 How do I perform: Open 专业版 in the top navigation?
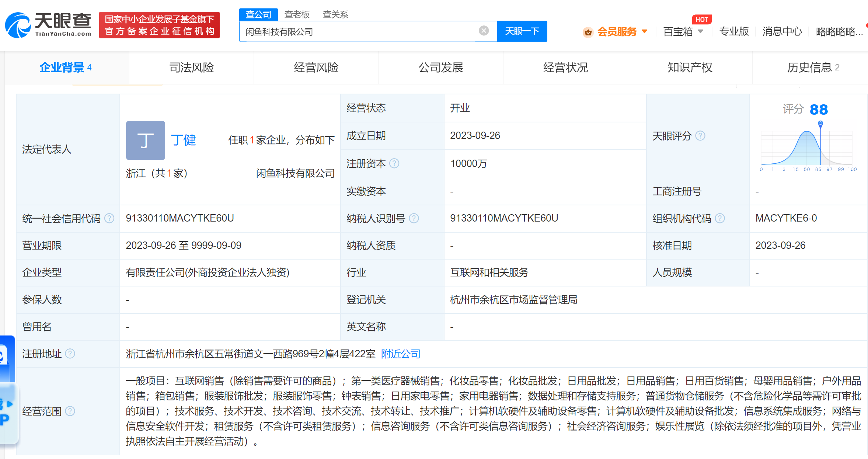734,32
